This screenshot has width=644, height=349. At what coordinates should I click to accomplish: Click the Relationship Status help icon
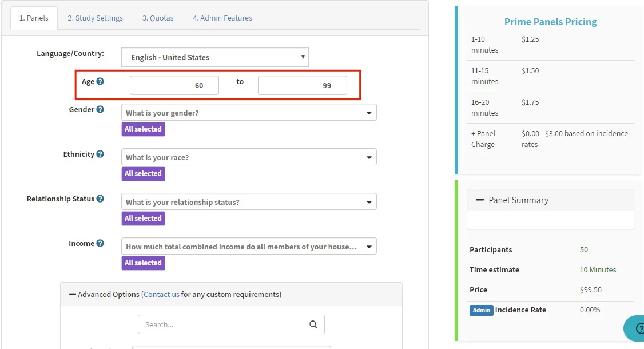pos(100,199)
